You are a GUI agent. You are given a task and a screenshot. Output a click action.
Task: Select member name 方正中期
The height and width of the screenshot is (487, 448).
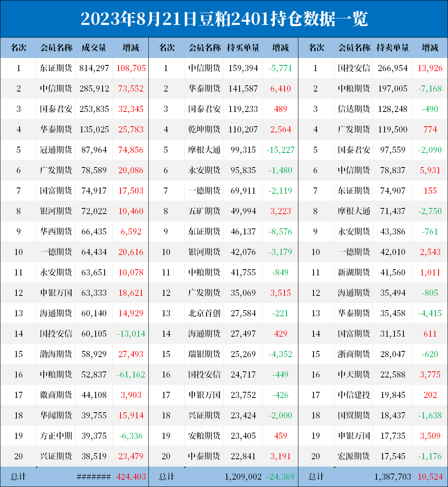(x=56, y=436)
